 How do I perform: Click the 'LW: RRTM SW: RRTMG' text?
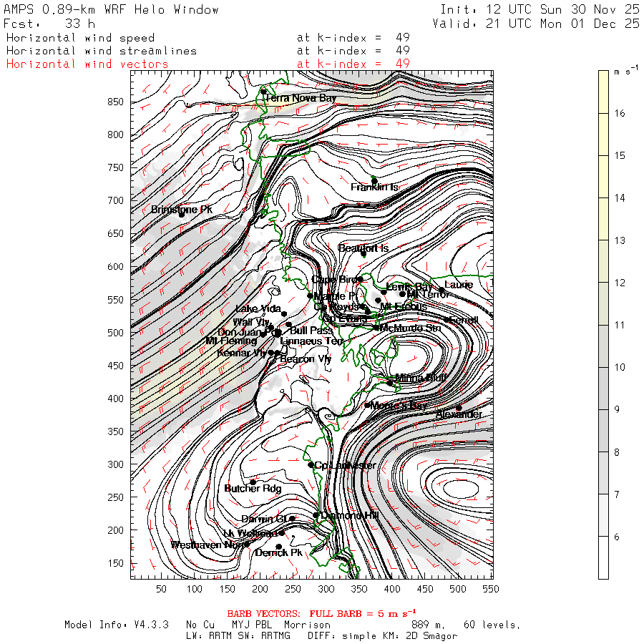click(238, 636)
